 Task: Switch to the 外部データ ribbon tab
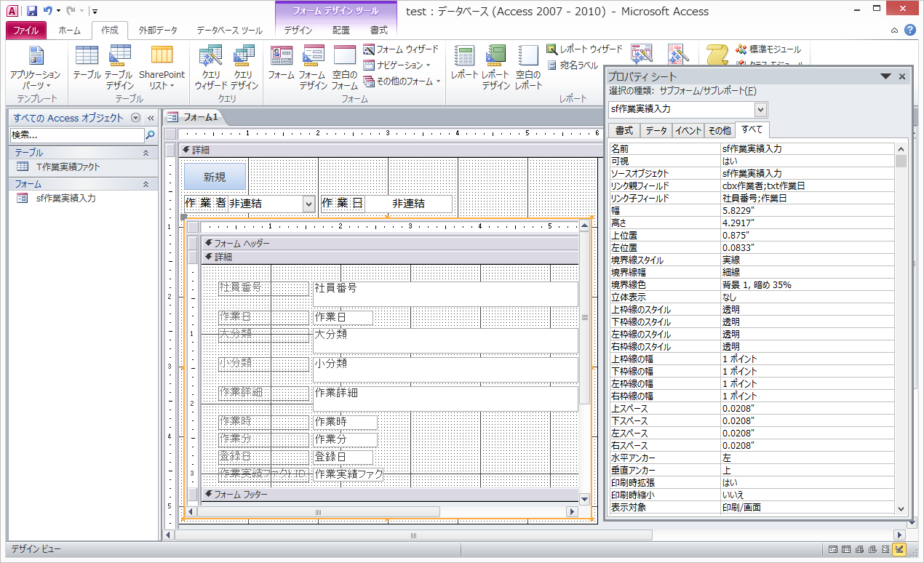157,31
